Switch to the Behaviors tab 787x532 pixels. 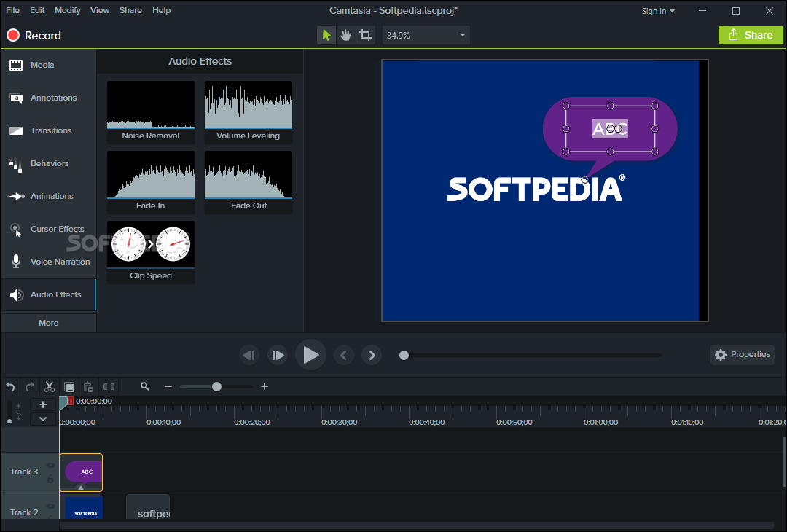click(48, 163)
